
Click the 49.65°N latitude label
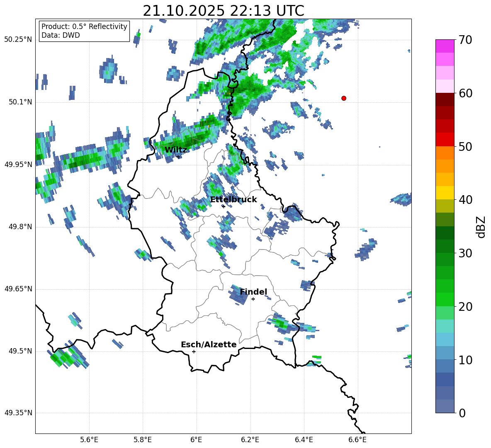point(18,288)
